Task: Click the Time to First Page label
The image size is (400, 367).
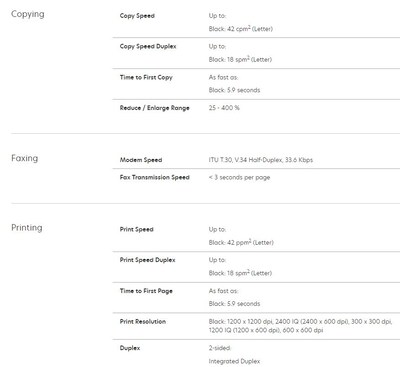Action: pyautogui.click(x=146, y=291)
